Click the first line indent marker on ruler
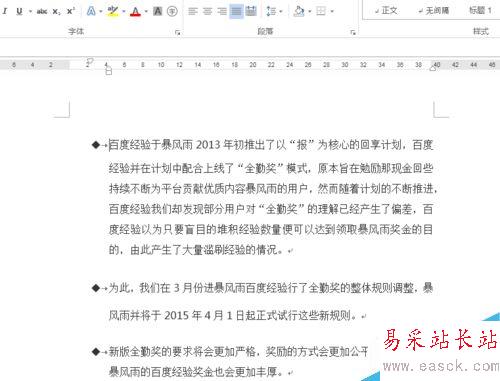The height and width of the screenshot is (381, 500). coord(89,61)
